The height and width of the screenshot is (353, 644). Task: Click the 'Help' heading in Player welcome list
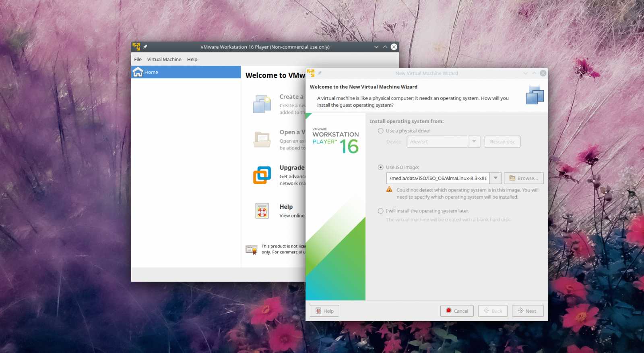pos(286,207)
